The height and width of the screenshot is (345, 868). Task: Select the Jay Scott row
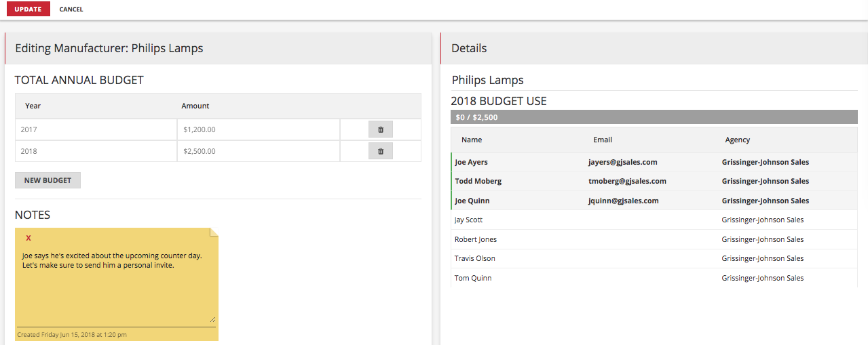[654, 220]
